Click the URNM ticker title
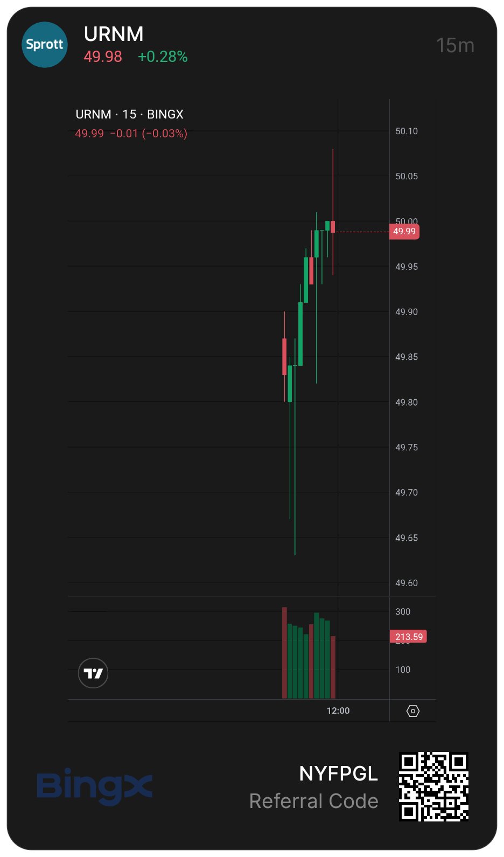Image resolution: width=504 pixels, height=857 pixels. (x=114, y=34)
